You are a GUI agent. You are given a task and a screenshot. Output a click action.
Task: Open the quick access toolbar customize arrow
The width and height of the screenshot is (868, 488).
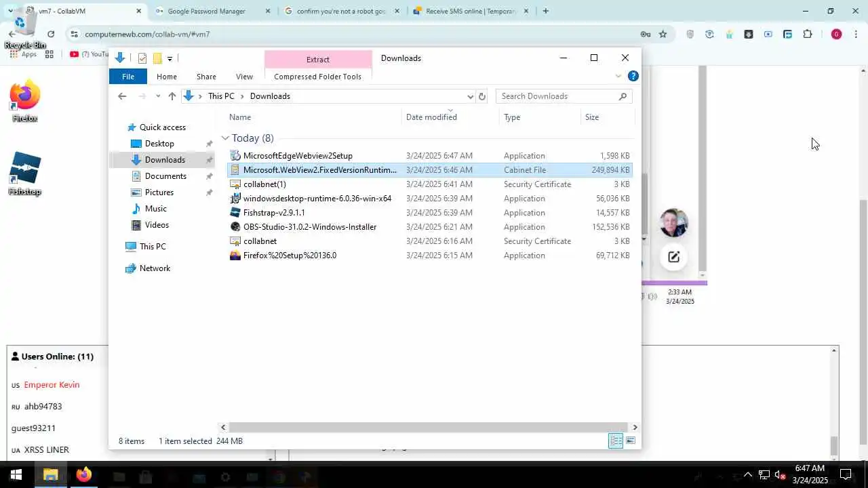pyautogui.click(x=170, y=59)
